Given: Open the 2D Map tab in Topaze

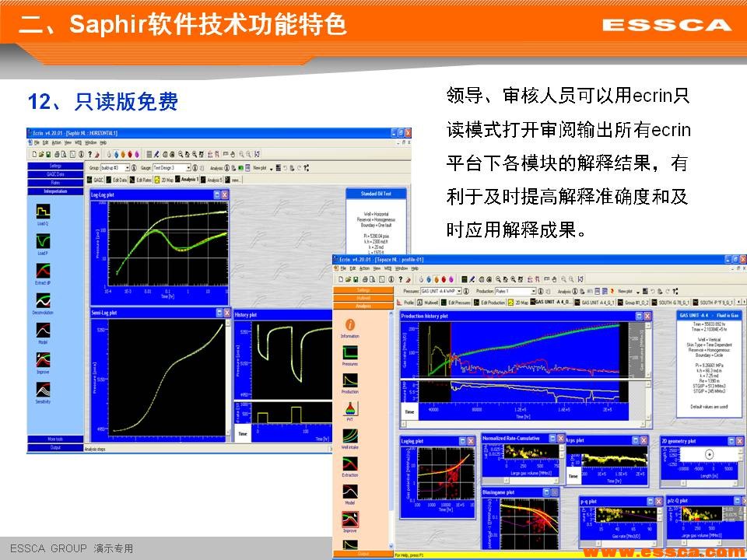Looking at the screenshot, I should [518, 302].
